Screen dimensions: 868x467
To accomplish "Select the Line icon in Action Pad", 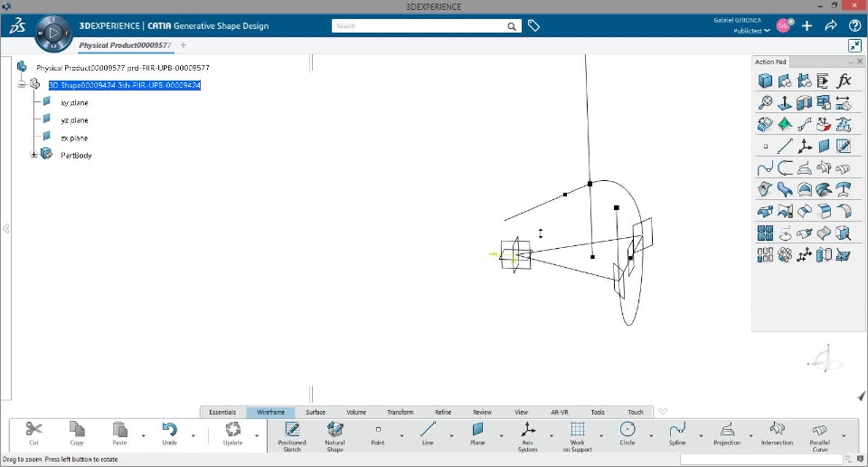I will tap(785, 147).
